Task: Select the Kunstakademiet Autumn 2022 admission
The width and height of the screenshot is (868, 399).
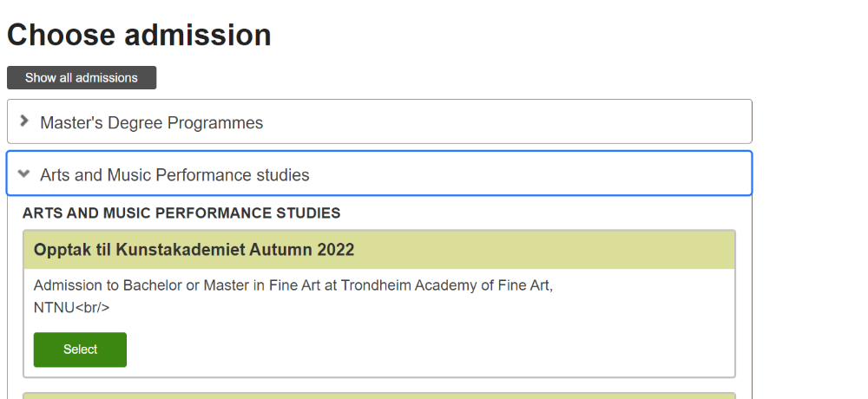Action: [80, 350]
